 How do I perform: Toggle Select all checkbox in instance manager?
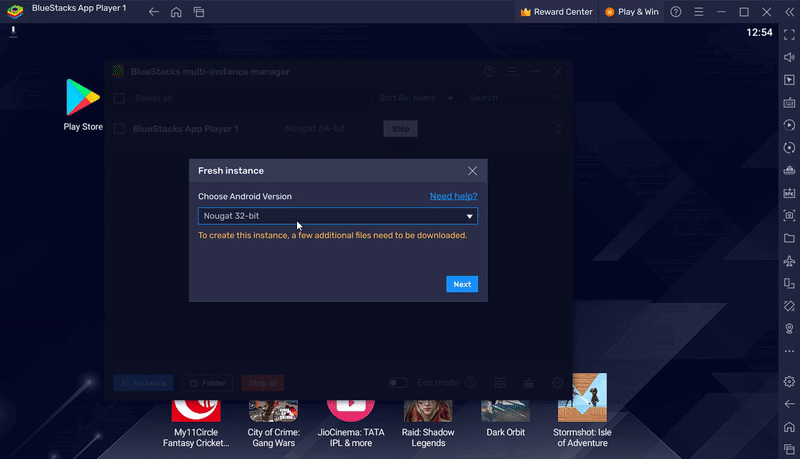click(x=119, y=98)
